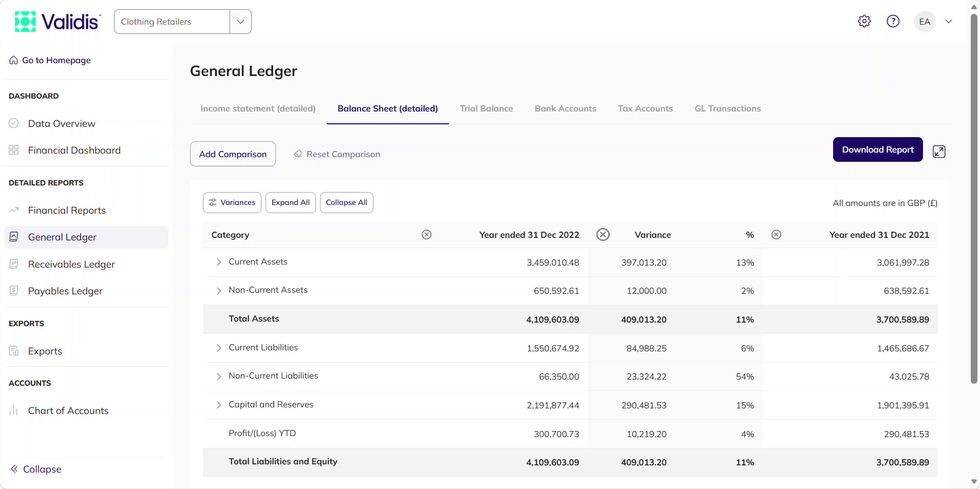Expand the report to fullscreen icon
The width and height of the screenshot is (980, 489).
point(939,152)
